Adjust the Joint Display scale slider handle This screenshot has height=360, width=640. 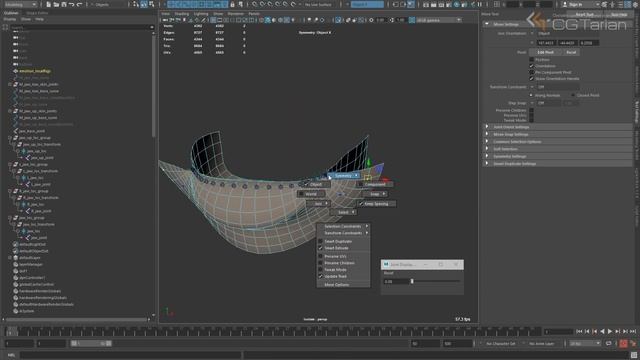click(x=412, y=281)
